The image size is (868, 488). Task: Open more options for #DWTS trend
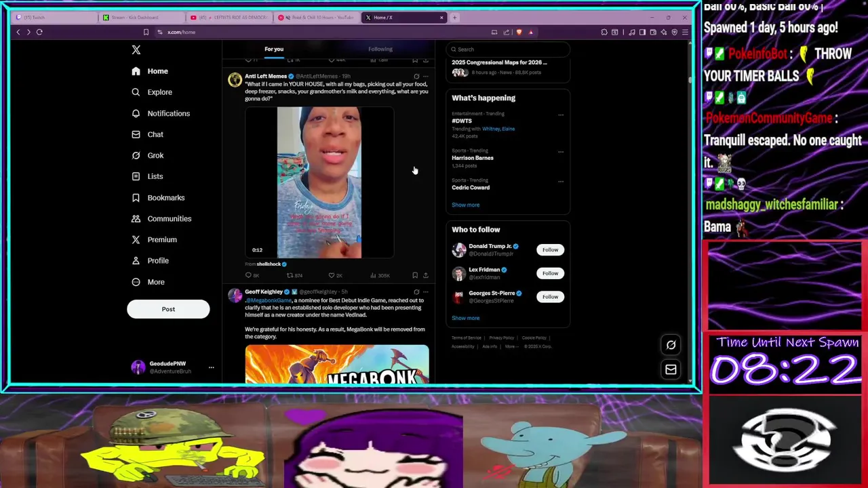[561, 115]
